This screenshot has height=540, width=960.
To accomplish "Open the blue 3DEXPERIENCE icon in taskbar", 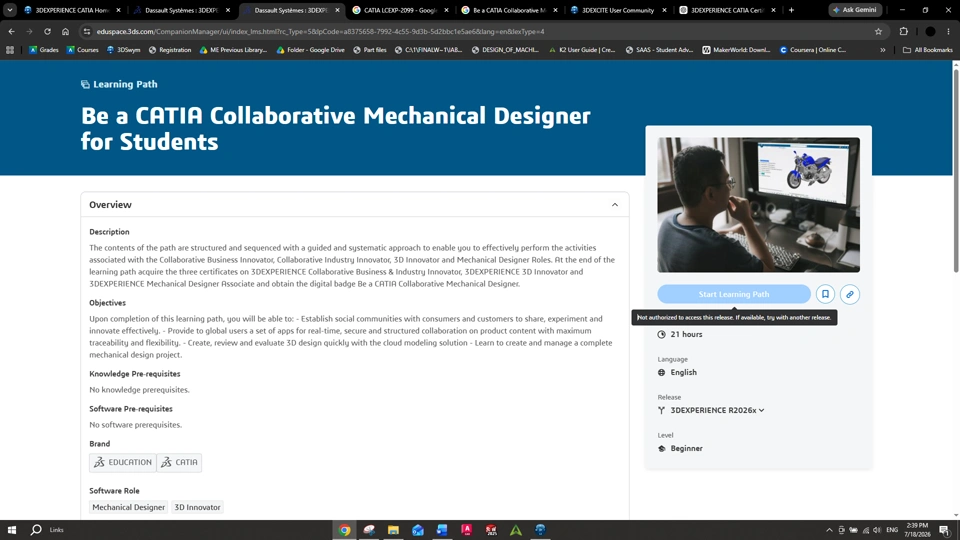I will click(540, 530).
